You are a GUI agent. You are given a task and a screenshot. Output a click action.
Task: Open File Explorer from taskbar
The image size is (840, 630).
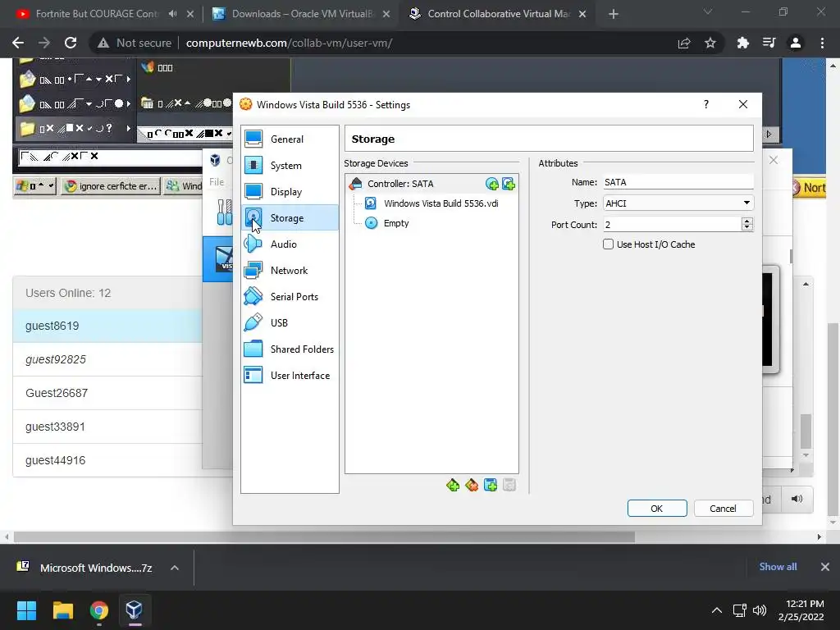pos(62,610)
